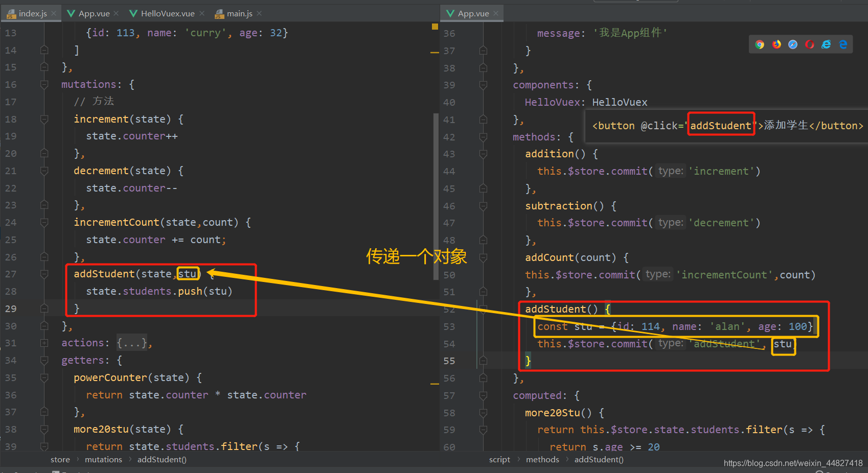The image size is (868, 473).
Task: Collapse addition method at line 43
Action: click(483, 154)
